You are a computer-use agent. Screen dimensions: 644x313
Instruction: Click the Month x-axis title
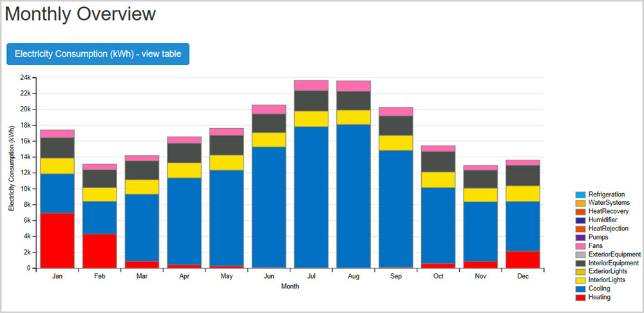pos(290,287)
